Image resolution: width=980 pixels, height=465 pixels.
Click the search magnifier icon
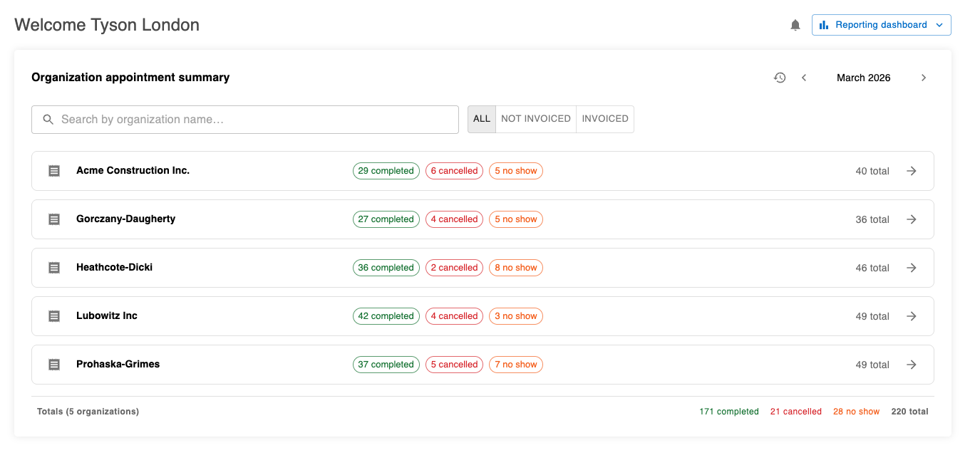pos(48,120)
